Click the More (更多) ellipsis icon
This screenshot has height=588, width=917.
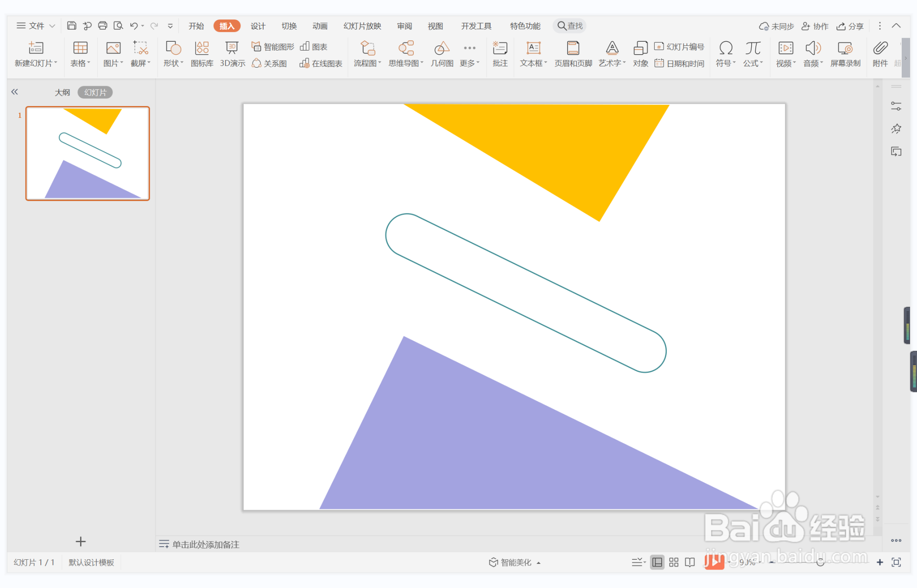pyautogui.click(x=469, y=48)
